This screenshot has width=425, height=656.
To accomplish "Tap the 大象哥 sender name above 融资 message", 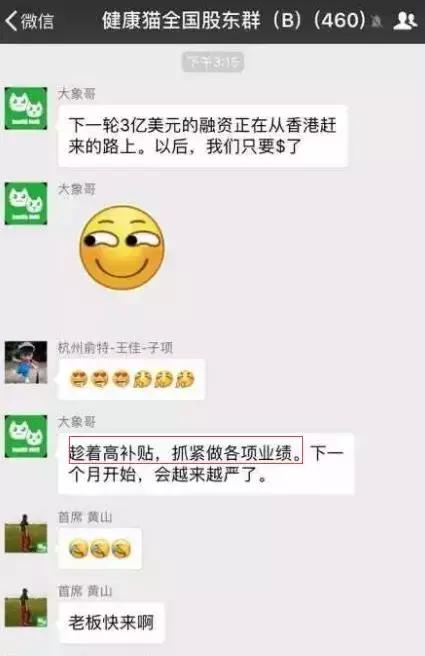I will [x=77, y=94].
